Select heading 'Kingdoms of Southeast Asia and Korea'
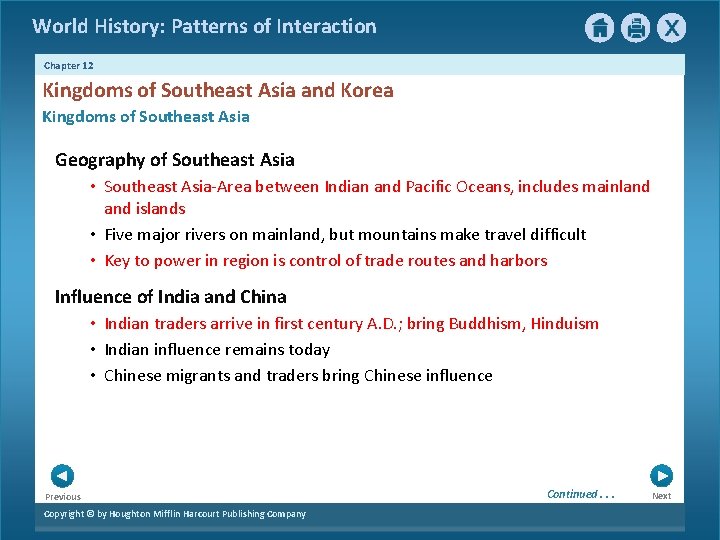The image size is (720, 540). click(x=218, y=90)
